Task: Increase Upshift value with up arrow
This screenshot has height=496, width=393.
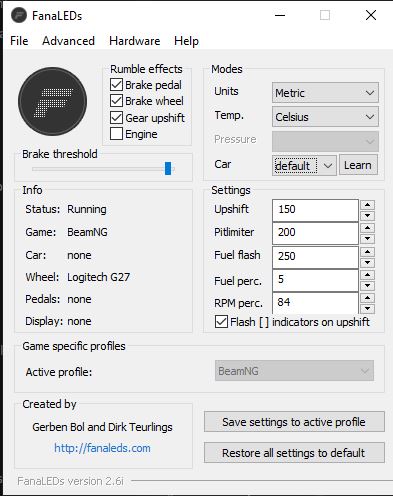Action: 367,205
